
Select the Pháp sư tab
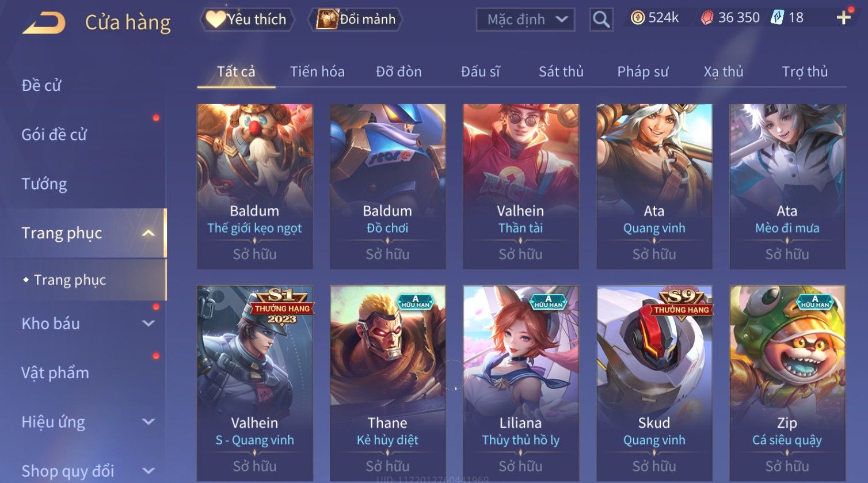pyautogui.click(x=643, y=72)
